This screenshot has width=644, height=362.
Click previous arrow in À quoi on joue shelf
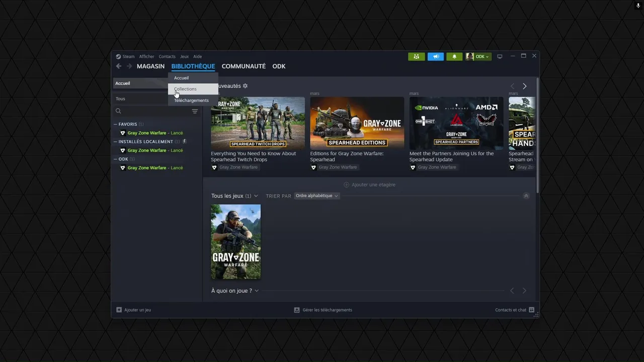tap(512, 291)
